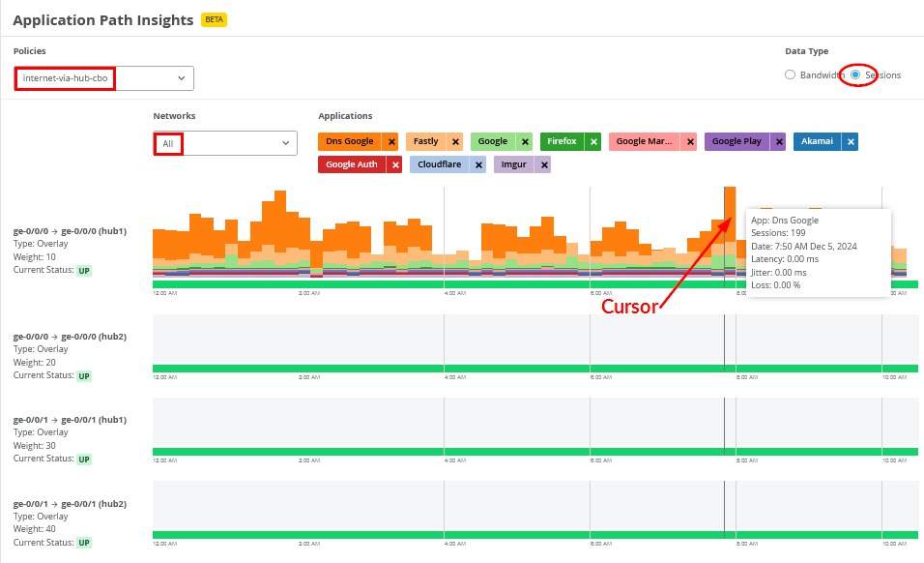This screenshot has width=924, height=563.
Task: Click the Sessions: 199 tooltip value
Action: click(x=778, y=233)
